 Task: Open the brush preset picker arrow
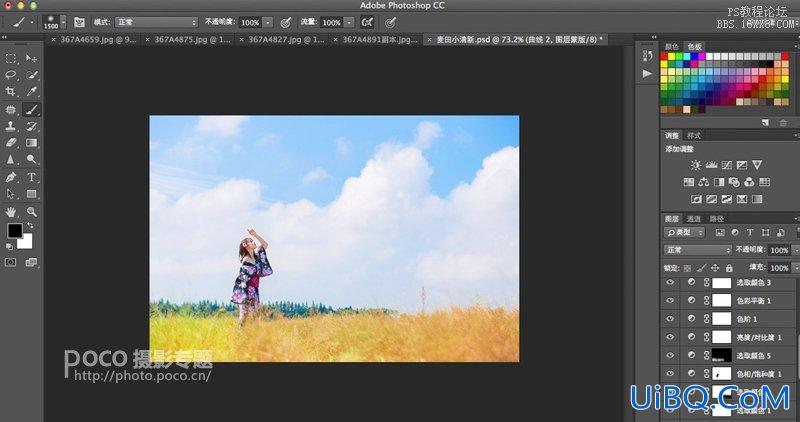[63, 22]
